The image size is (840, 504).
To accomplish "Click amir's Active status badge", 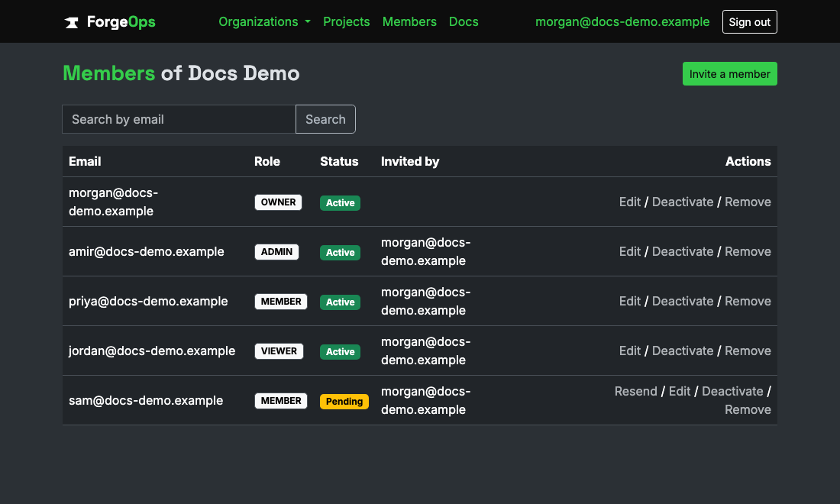I will pos(340,252).
